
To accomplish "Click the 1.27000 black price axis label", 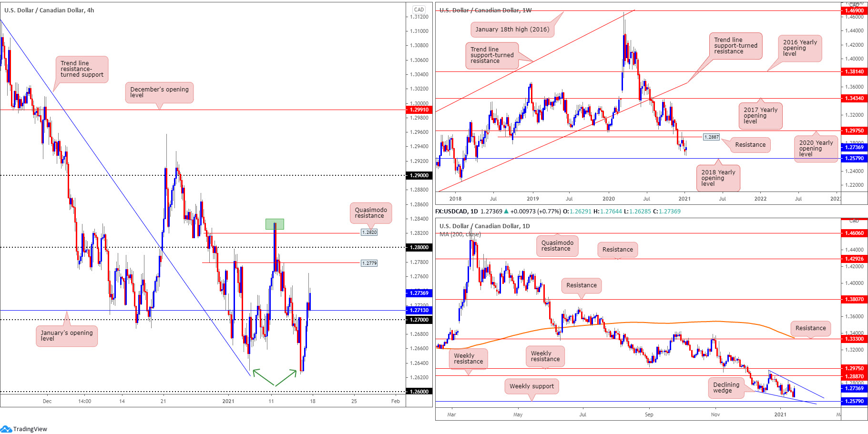I will 419,320.
